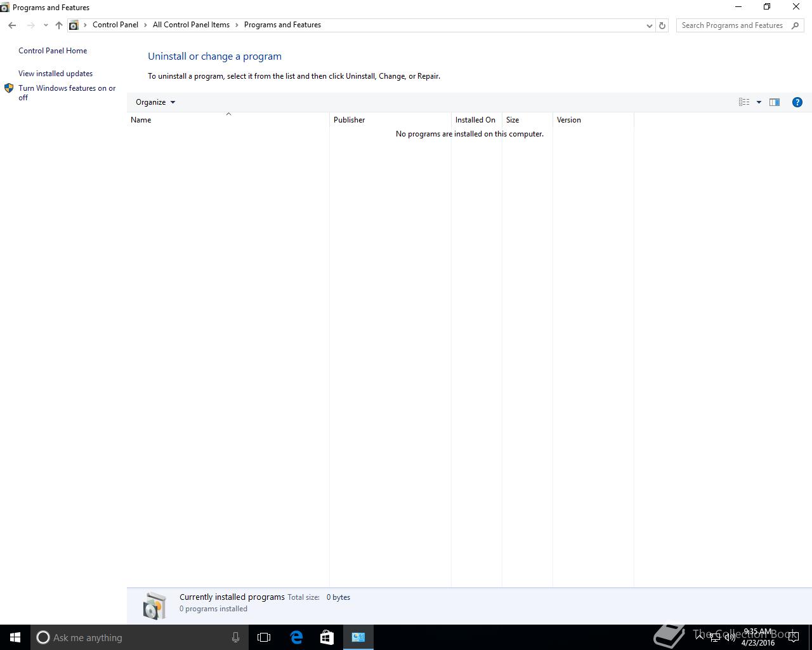Click the shield icon beside Windows features
The height and width of the screenshot is (650, 812).
tap(9, 88)
